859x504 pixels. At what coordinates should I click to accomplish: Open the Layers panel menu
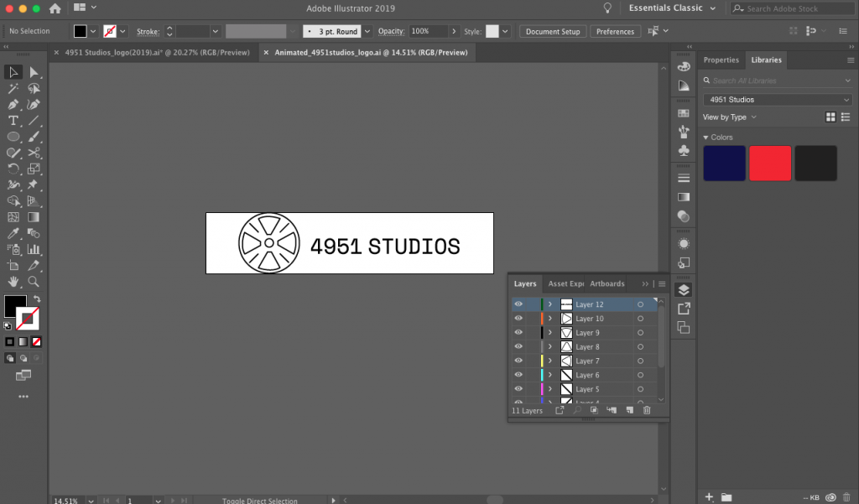[662, 283]
